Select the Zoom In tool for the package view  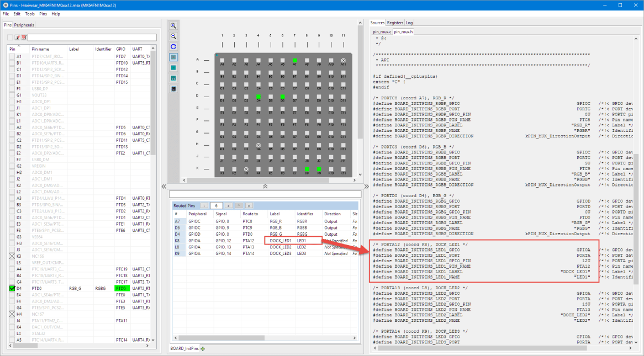coord(173,26)
